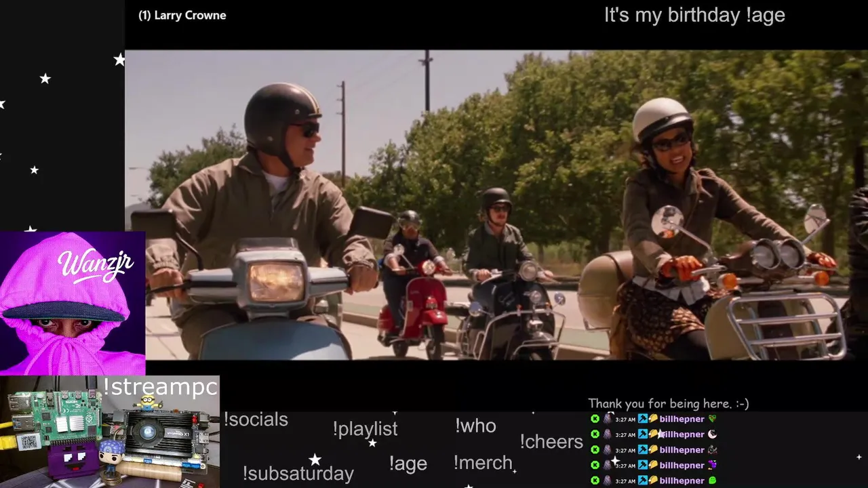This screenshot has width=868, height=488.
Task: Click the stream PC hardware camera image
Action: 110,432
